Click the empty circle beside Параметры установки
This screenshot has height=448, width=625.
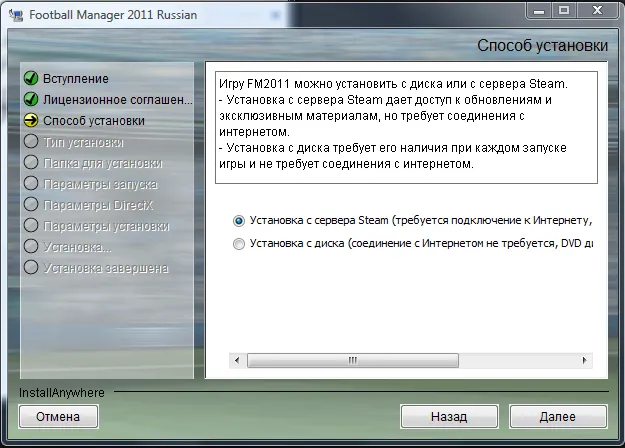(31, 226)
